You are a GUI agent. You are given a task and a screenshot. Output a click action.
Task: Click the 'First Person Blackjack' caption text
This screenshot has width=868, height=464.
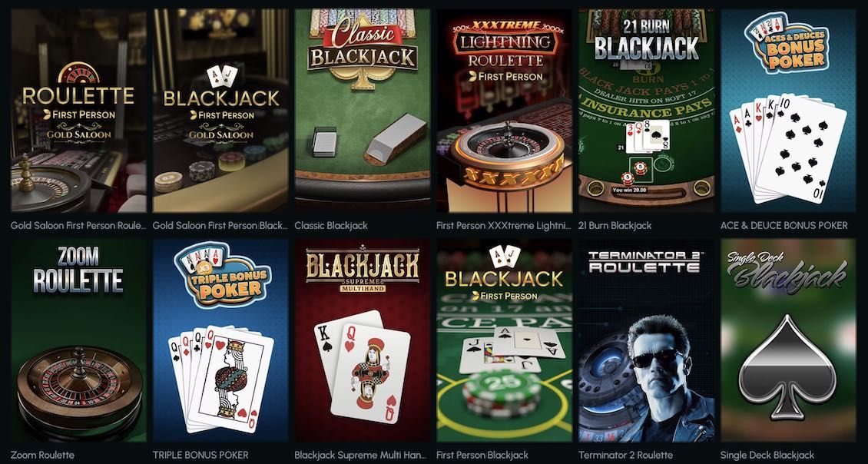[x=482, y=455]
